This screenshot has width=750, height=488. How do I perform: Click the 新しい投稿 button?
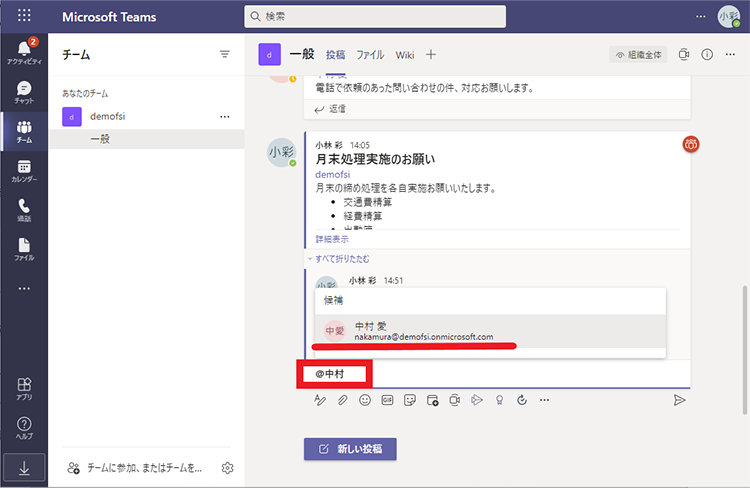tap(350, 449)
